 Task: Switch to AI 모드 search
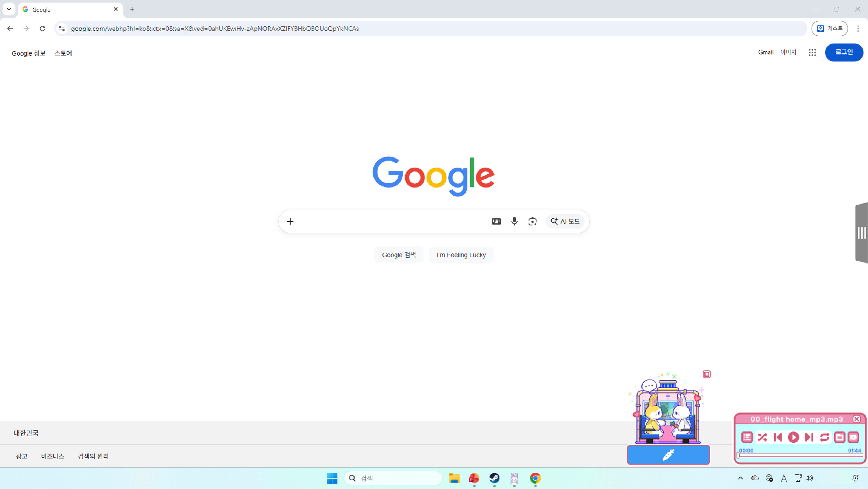pos(566,221)
